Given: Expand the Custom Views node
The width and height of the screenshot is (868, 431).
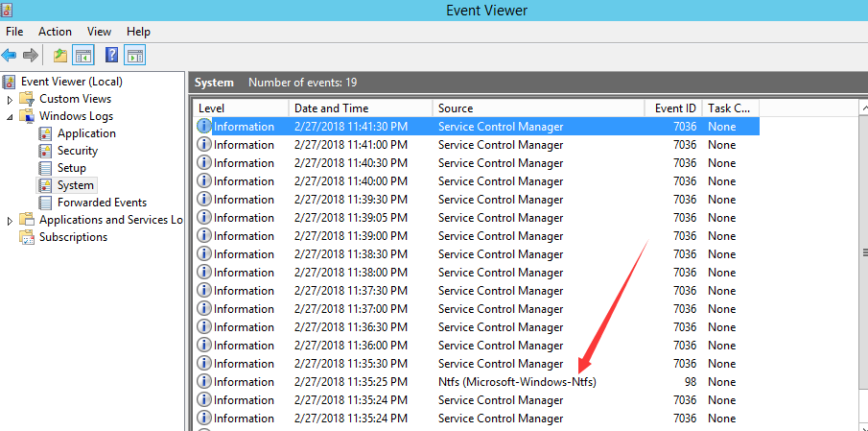Looking at the screenshot, I should tap(11, 99).
